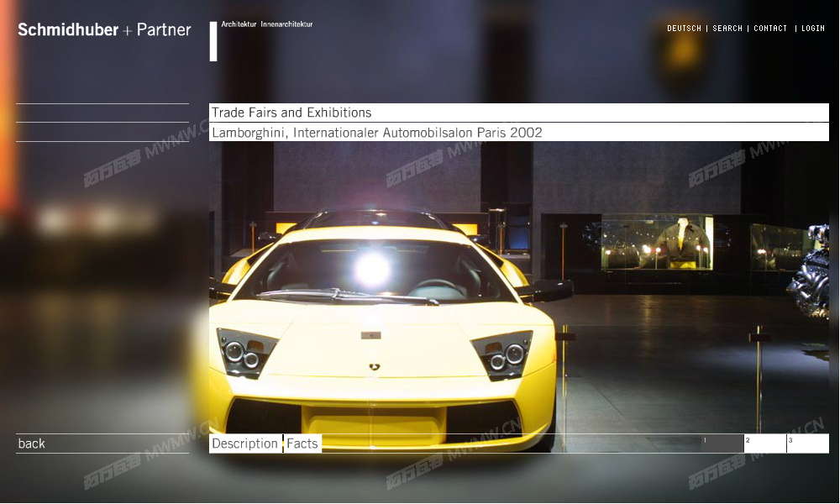Select the Trade Fairs and Exhibitions heading
The width and height of the screenshot is (840, 504).
(x=518, y=113)
